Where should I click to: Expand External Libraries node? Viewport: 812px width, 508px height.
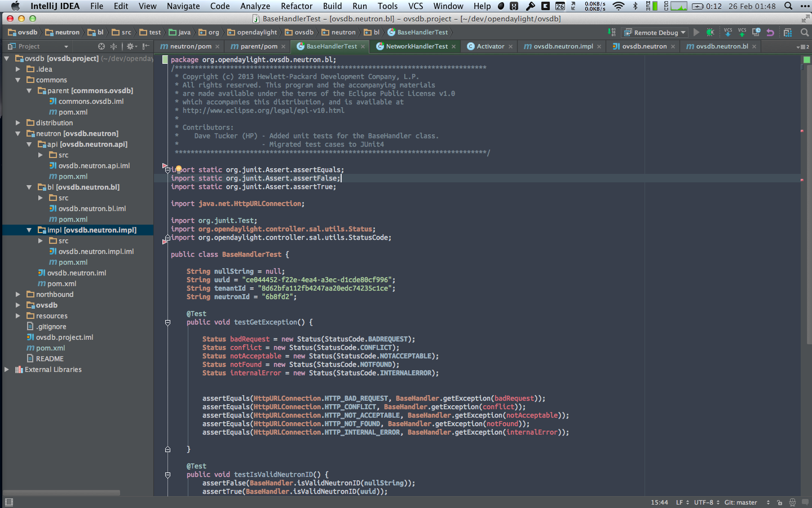[7, 369]
